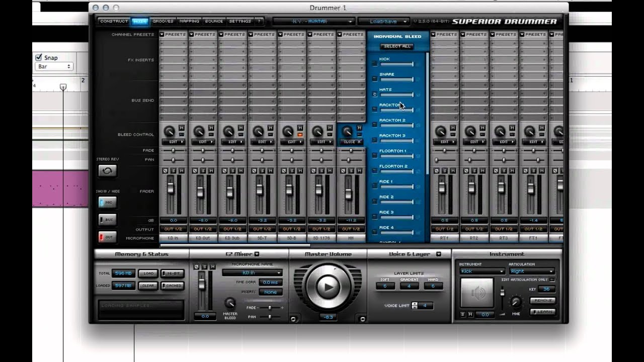Image resolution: width=644 pixels, height=362 pixels.
Task: Click the instrument speaker preview pad
Action: click(x=477, y=293)
